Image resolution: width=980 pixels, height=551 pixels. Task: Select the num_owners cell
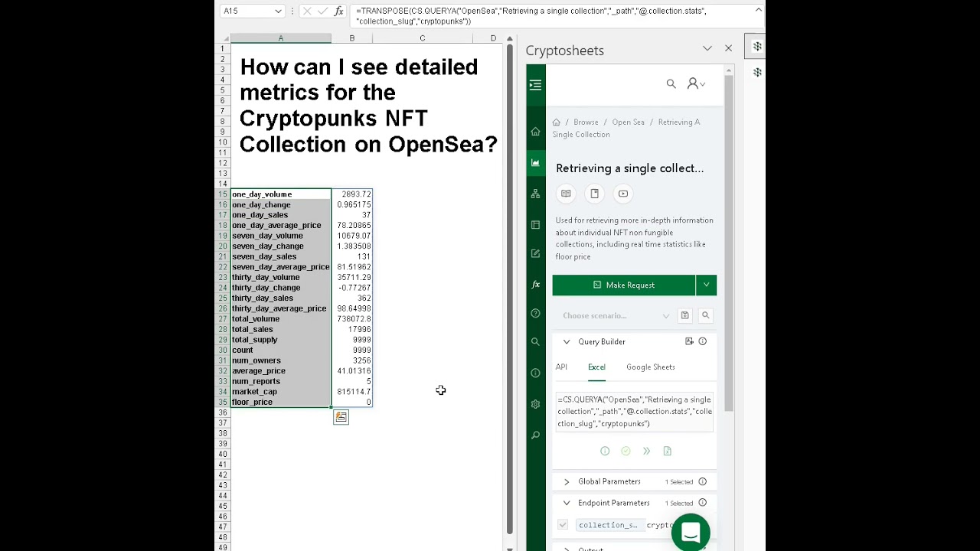click(x=281, y=360)
